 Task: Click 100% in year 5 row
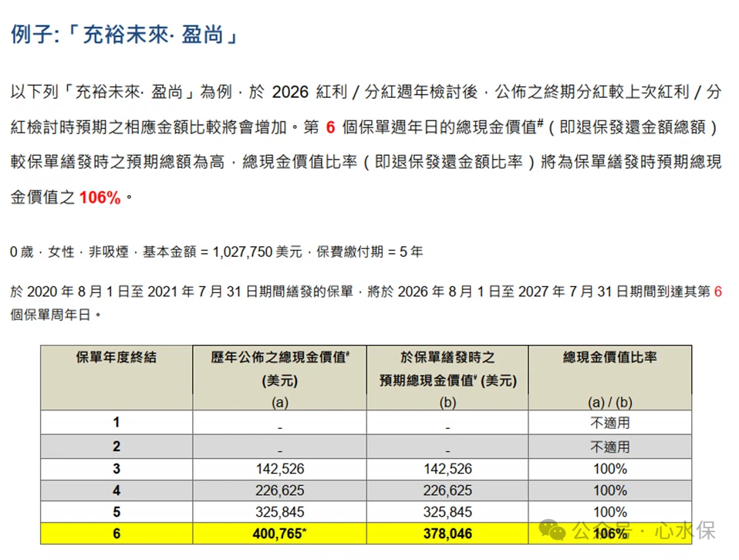(x=610, y=512)
